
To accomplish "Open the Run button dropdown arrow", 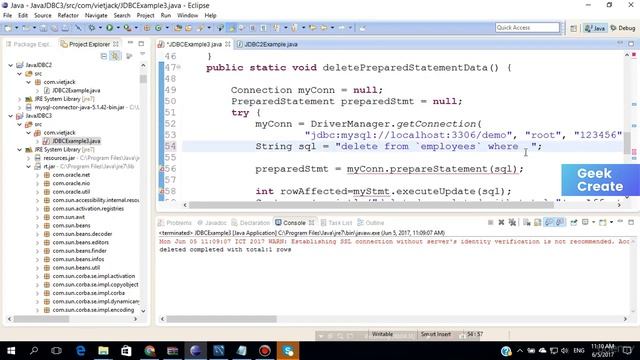I will point(118,28).
